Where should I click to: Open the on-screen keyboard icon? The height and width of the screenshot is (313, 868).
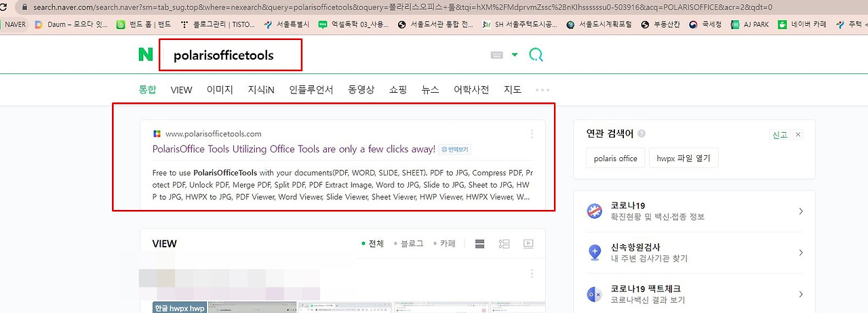coord(496,55)
